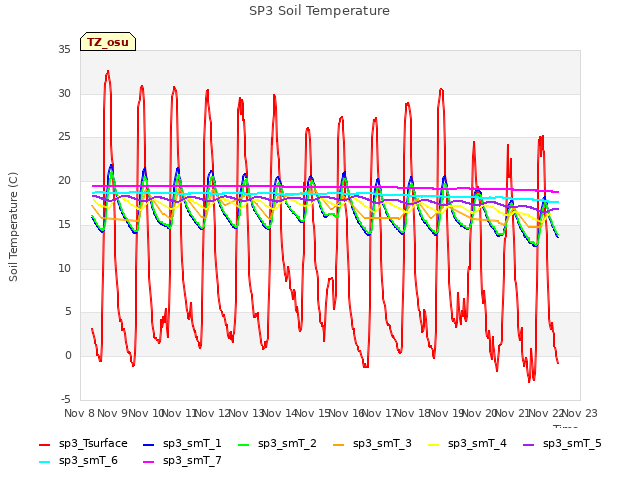Image resolution: width=640 pixels, height=480 pixels.
Task: Click the magenta sp3_smT_7 legend swatch
Action: 149,462
